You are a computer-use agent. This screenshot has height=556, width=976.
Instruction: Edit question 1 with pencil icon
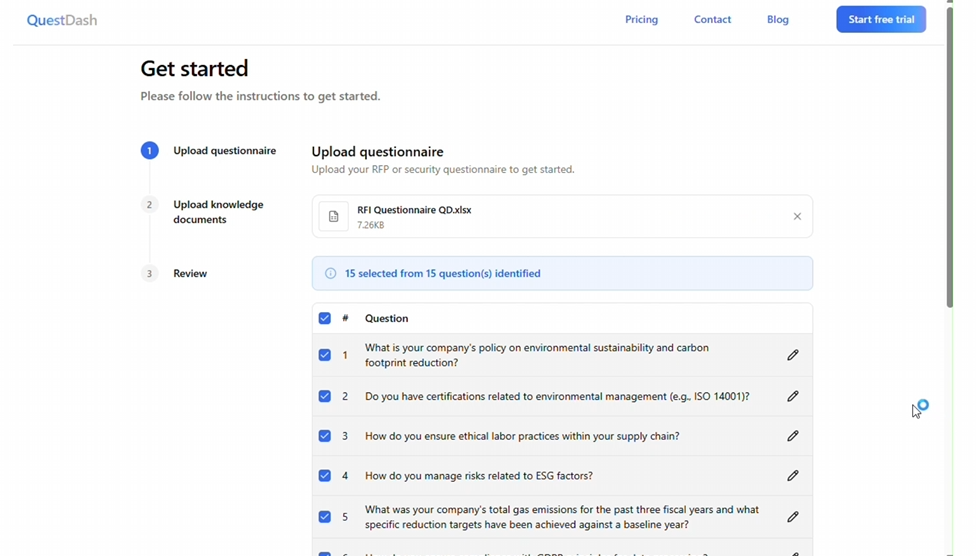(x=792, y=355)
